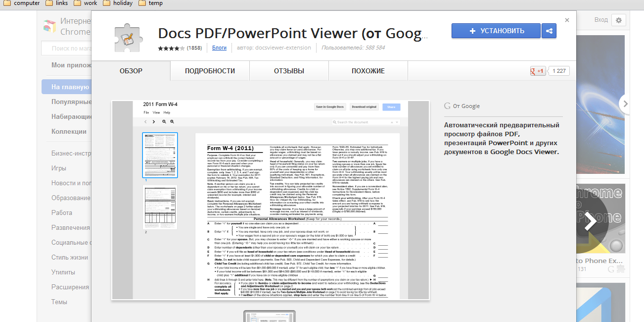Click the large next-slide arrow on Chrome to Phone banner
The width and height of the screenshot is (644, 322).
point(590,222)
